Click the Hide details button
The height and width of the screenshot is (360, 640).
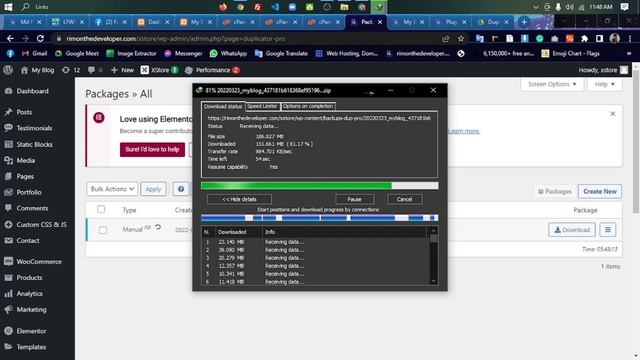(239, 199)
